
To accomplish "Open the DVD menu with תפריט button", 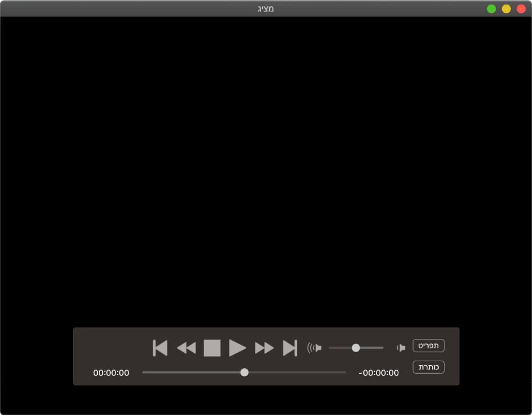I will click(429, 346).
